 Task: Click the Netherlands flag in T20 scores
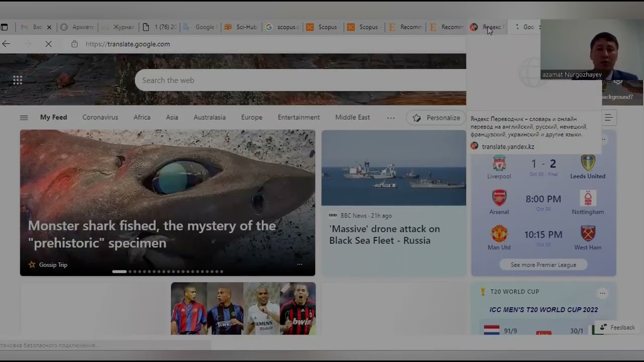492,330
